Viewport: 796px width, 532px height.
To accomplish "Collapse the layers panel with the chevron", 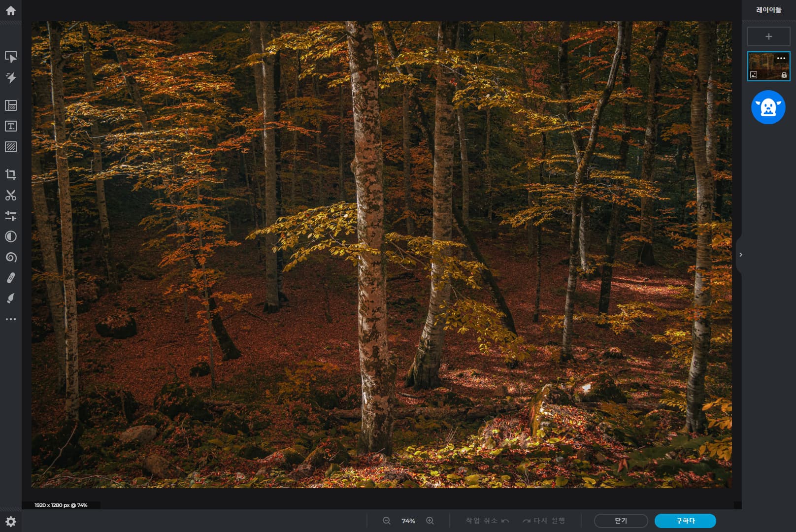I will click(740, 255).
